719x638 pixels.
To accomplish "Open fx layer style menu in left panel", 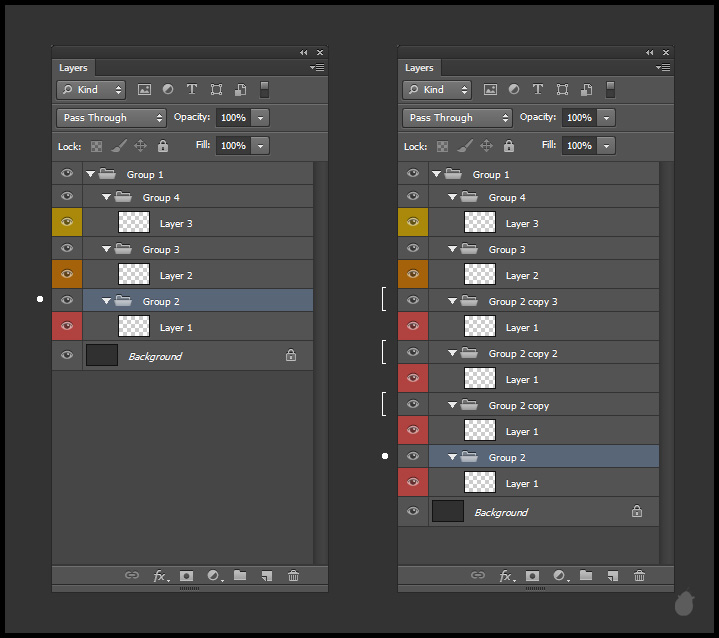I will [159, 576].
